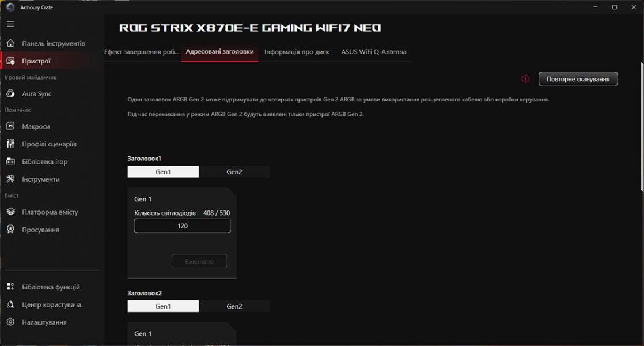Screen dimensions: 644x346
Task: Click the hamburger menu icon
Action: tap(10, 24)
